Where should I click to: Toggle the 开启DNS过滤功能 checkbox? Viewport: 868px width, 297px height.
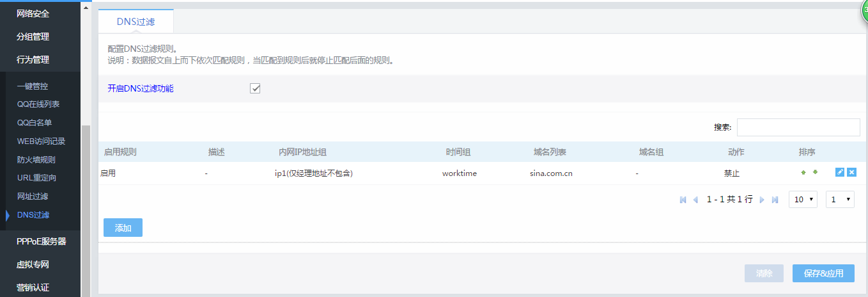(255, 88)
